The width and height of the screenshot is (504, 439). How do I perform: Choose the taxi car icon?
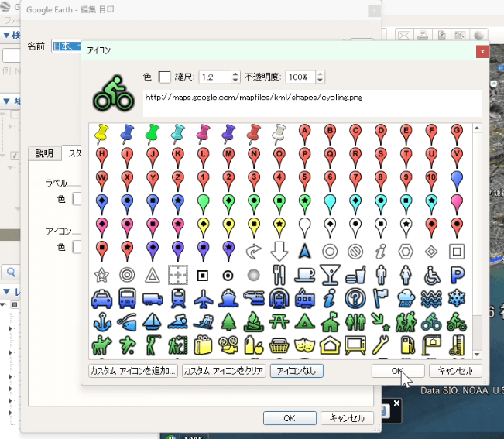click(x=101, y=298)
